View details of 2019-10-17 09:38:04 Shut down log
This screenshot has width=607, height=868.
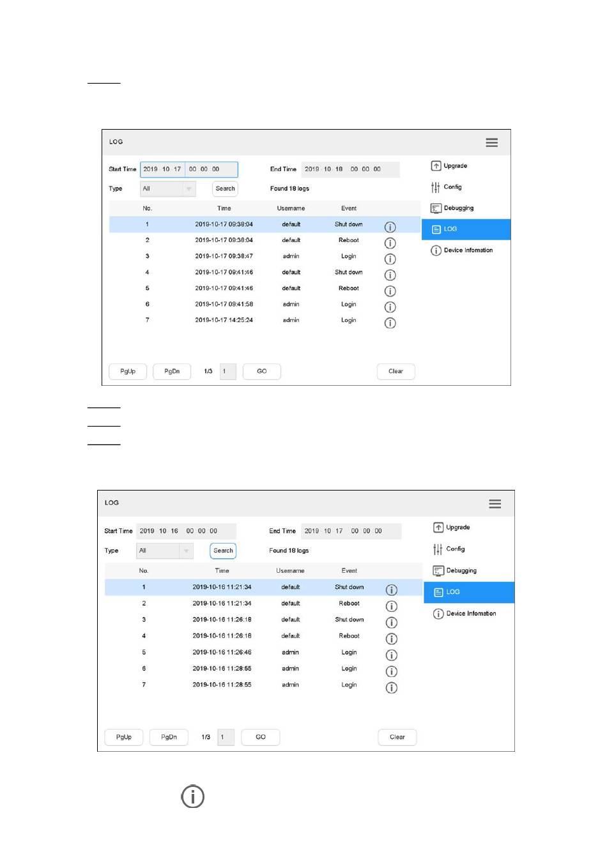[390, 227]
